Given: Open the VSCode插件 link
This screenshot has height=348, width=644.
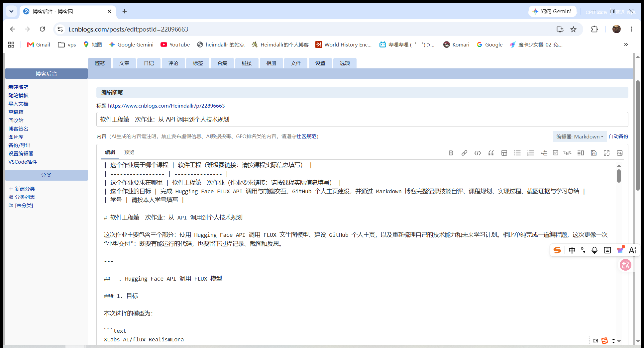Looking at the screenshot, I should pos(23,162).
